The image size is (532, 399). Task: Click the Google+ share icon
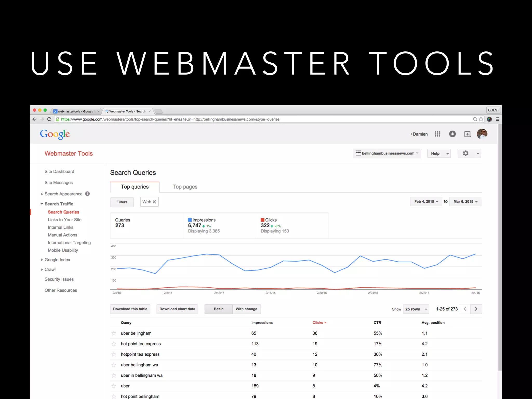tap(467, 134)
